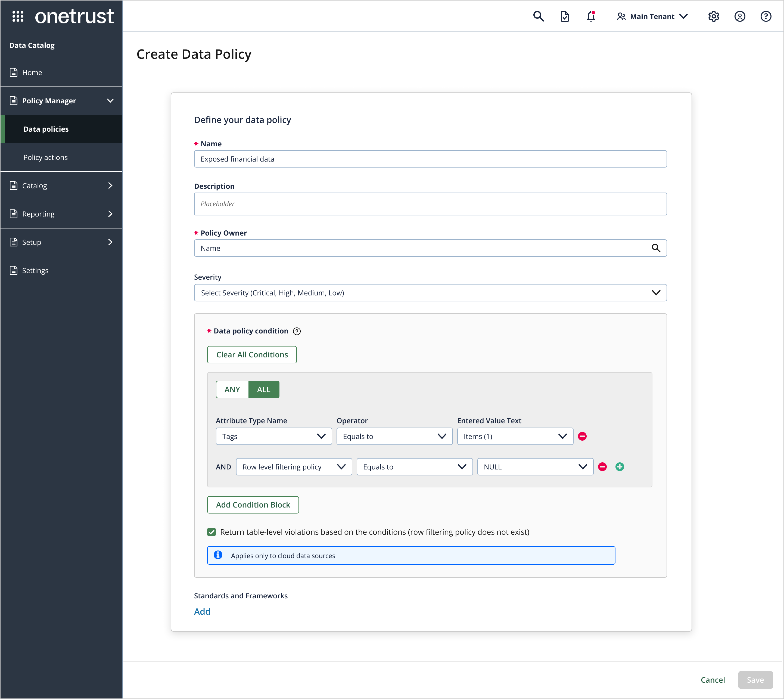This screenshot has height=699, width=784.
Task: Collapse the Policy Manager section
Action: 110,101
